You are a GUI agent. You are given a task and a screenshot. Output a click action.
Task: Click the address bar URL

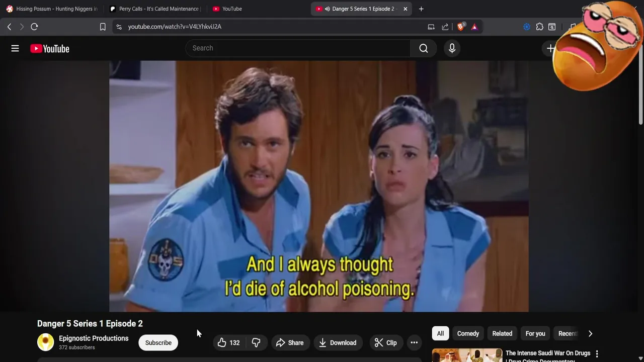click(175, 27)
